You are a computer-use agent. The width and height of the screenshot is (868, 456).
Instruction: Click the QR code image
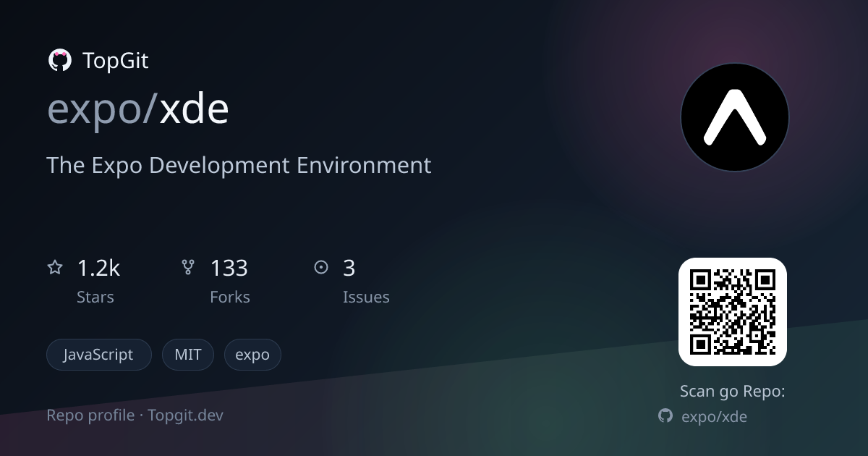click(x=732, y=312)
